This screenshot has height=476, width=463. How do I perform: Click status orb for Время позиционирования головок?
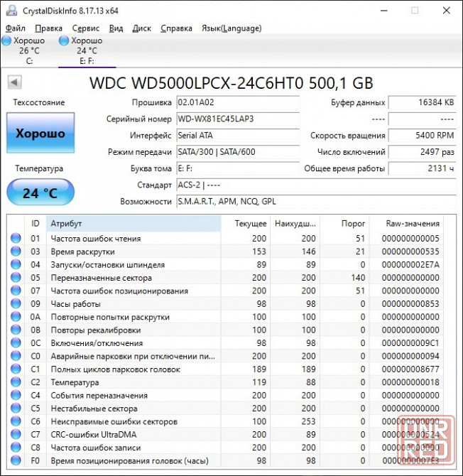(x=16, y=460)
